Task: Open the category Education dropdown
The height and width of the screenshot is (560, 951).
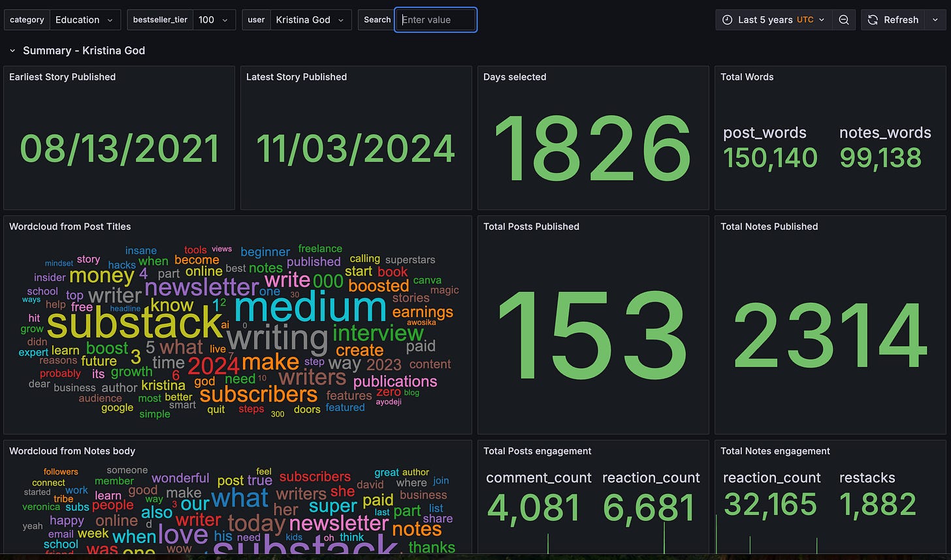Action: pyautogui.click(x=85, y=20)
